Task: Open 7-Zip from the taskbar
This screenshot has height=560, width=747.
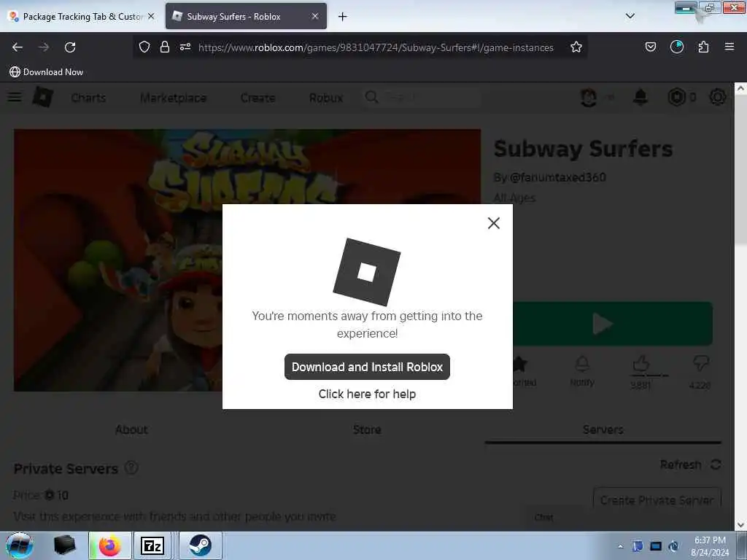Action: pyautogui.click(x=152, y=545)
